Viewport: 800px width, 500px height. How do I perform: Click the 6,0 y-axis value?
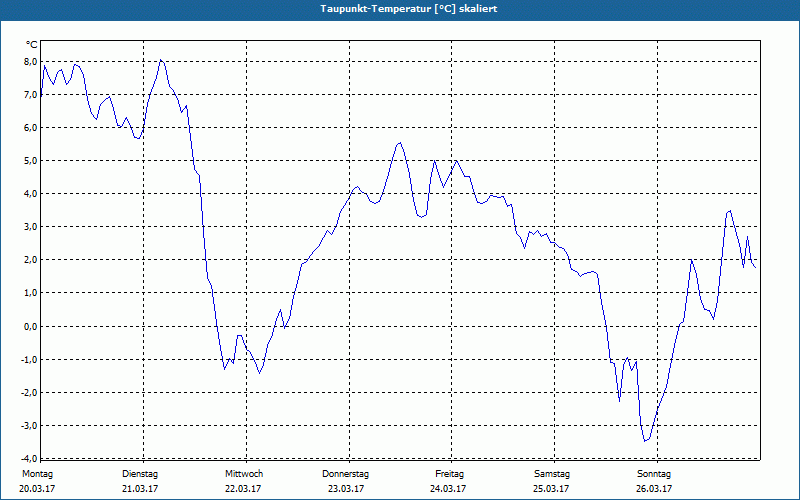click(x=31, y=128)
